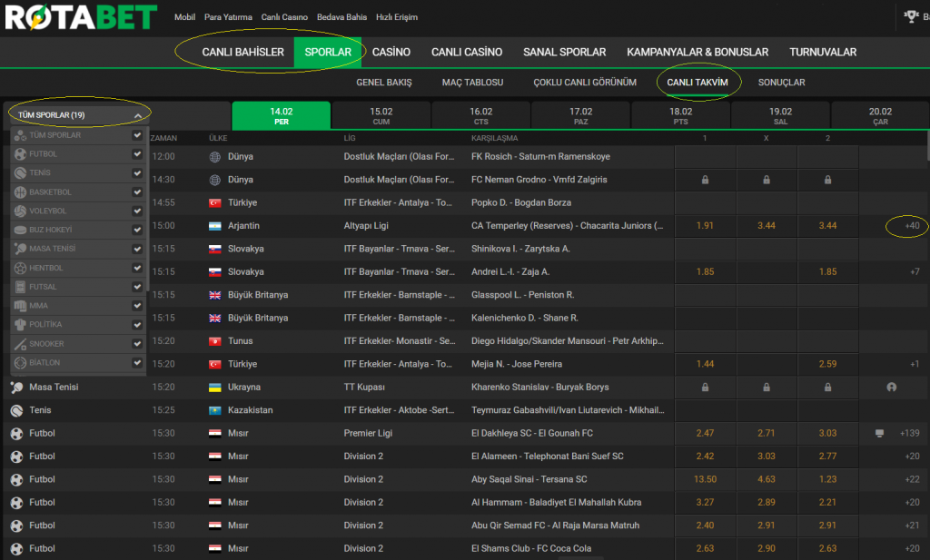Screen dimensions: 930x560
Task: Toggle the Tenis checkbox in filter
Action: tap(137, 173)
